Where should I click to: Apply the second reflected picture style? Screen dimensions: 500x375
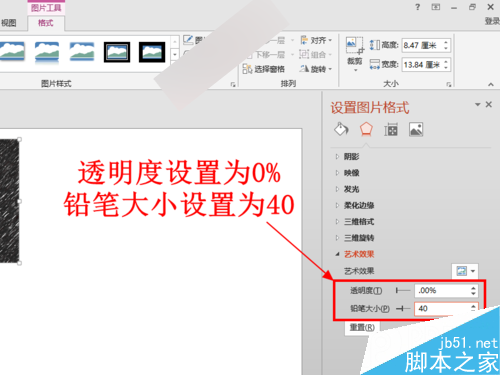pos(47,52)
